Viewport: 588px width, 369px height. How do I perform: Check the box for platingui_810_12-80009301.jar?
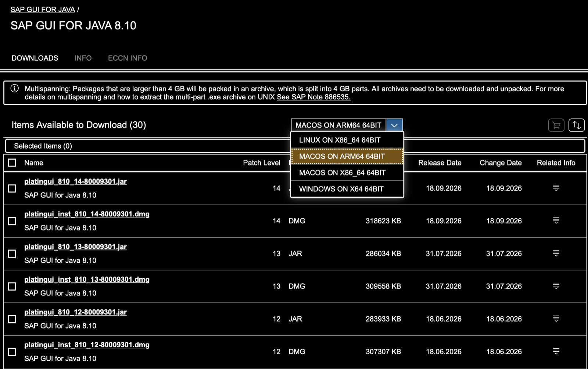(12, 319)
